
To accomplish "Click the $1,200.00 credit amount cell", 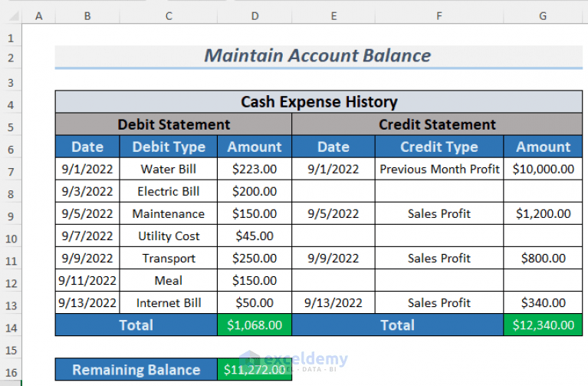I will (543, 213).
